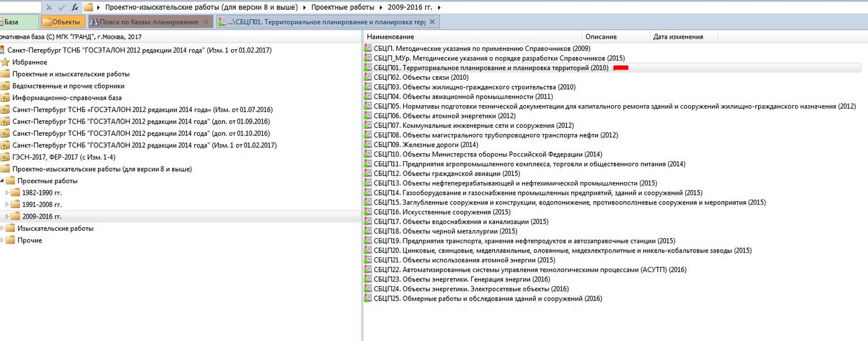Screen dimensions: 868x341
Task: Expand the 'Прочие' tree node
Action: [x=2, y=240]
